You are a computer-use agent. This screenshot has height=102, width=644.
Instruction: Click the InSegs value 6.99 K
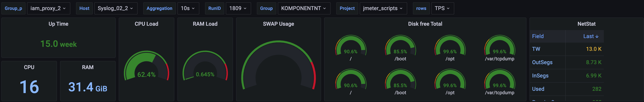[594, 76]
